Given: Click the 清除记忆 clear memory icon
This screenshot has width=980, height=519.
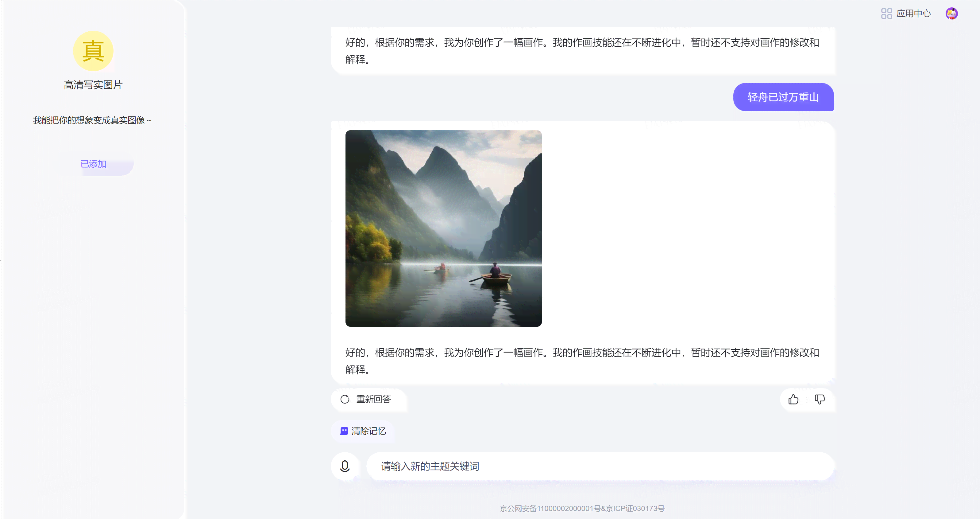Looking at the screenshot, I should (x=344, y=430).
